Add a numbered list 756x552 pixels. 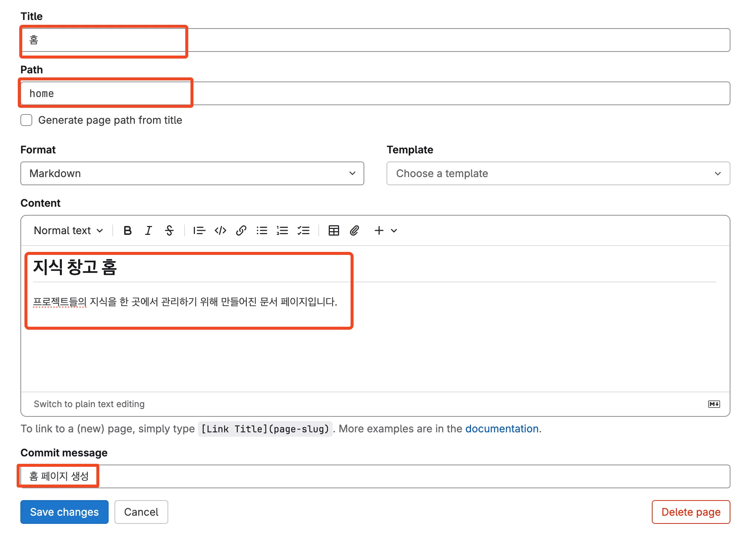click(x=282, y=230)
